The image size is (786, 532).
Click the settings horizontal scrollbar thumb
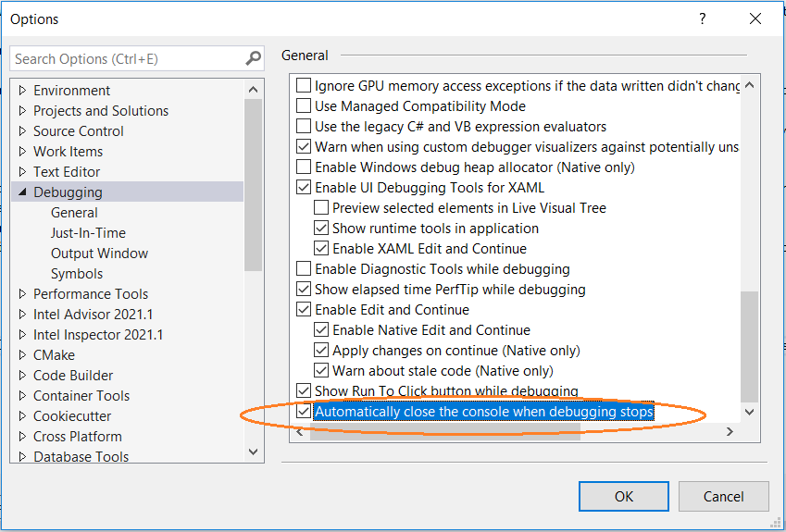(444, 431)
